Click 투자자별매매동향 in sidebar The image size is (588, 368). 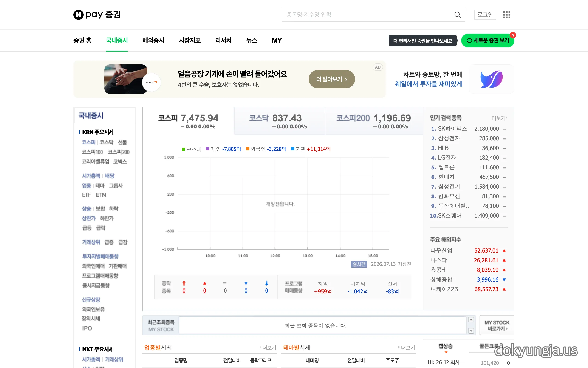[100, 256]
